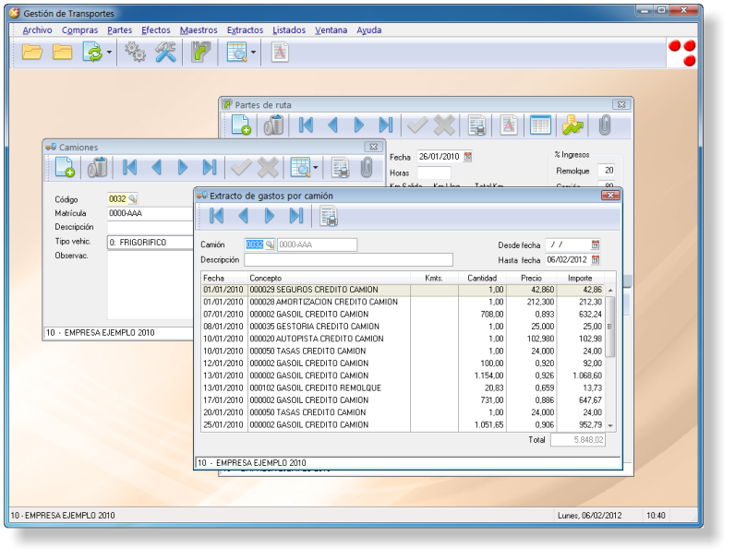Open the Tipo vehic. FRIGORIFICO combo box
Viewport: 735px width, 560px height.
pos(151,242)
